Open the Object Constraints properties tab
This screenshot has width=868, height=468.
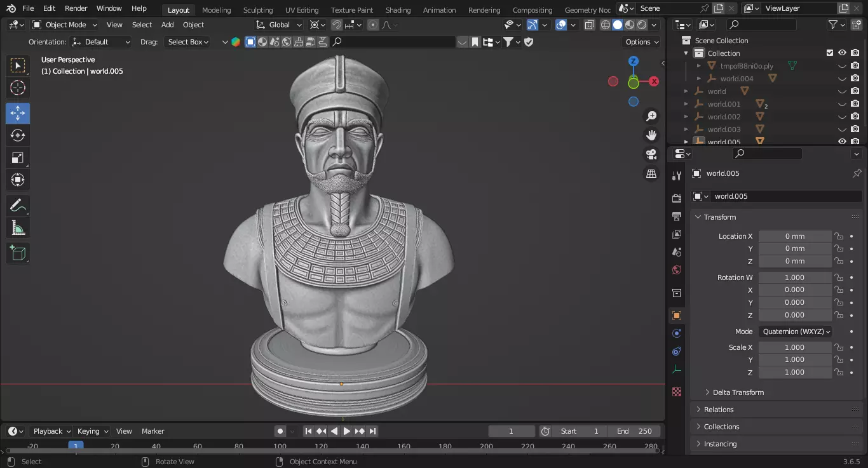click(677, 351)
